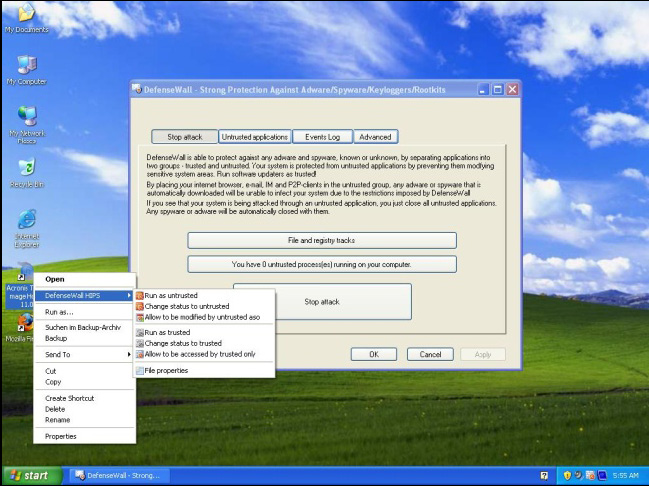Click DefenseWall taskbar button
Screen dimensions: 649x486
[x=120, y=476]
